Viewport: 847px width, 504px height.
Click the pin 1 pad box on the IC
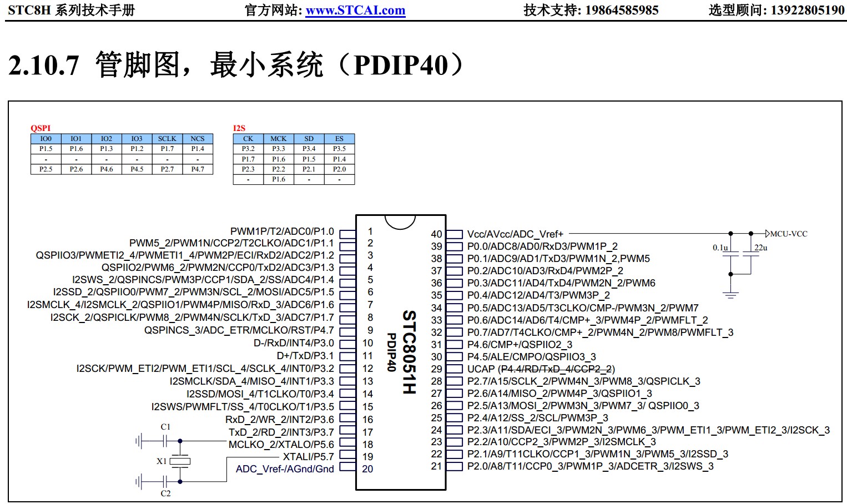coord(347,234)
